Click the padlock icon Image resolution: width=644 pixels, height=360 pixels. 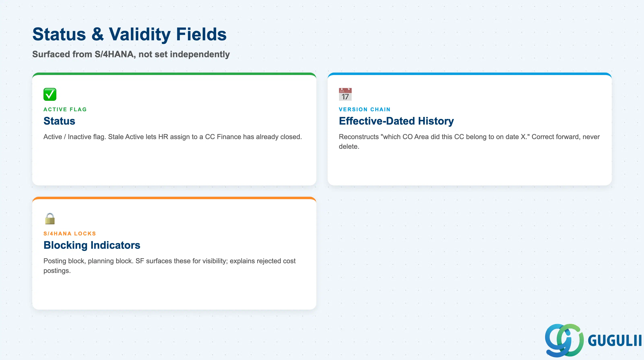click(x=50, y=218)
